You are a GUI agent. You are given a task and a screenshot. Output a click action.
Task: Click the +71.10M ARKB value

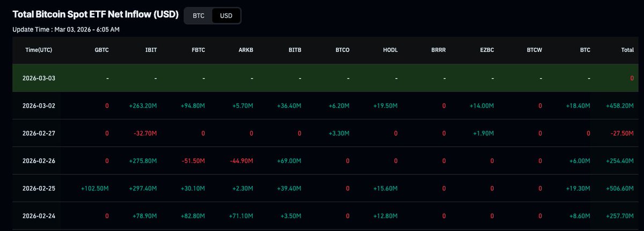241,216
